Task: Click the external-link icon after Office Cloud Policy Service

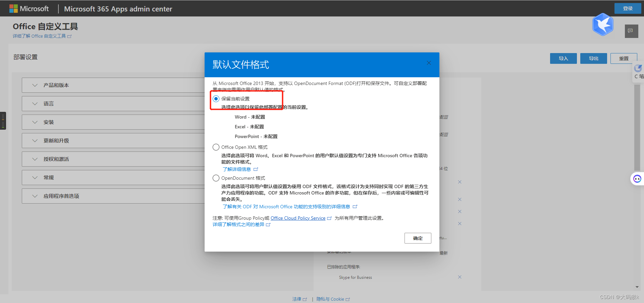Action: (x=329, y=218)
